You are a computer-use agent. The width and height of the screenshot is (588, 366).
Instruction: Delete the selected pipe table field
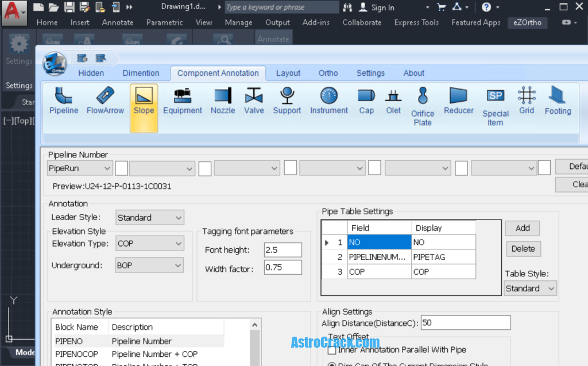523,249
